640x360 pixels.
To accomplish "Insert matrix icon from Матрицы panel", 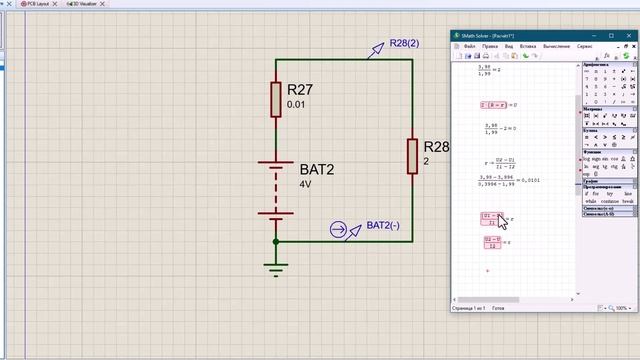I will tap(587, 116).
